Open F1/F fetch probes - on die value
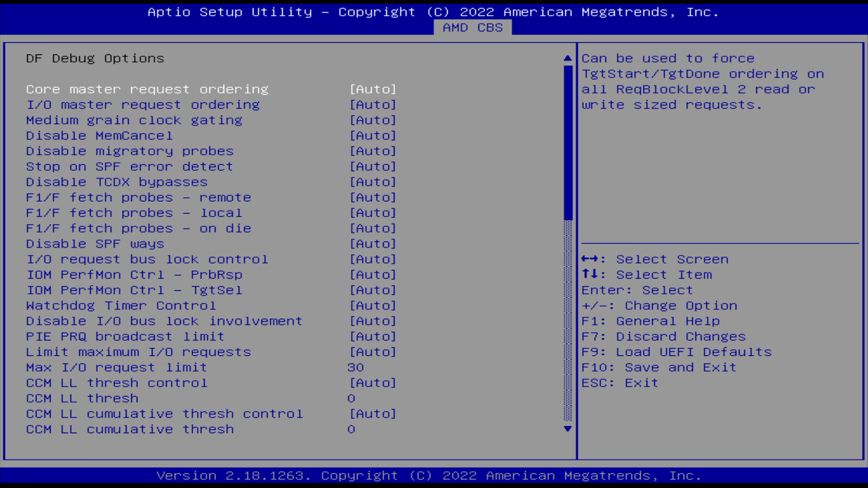Image resolution: width=868 pixels, height=488 pixels. [373, 229]
